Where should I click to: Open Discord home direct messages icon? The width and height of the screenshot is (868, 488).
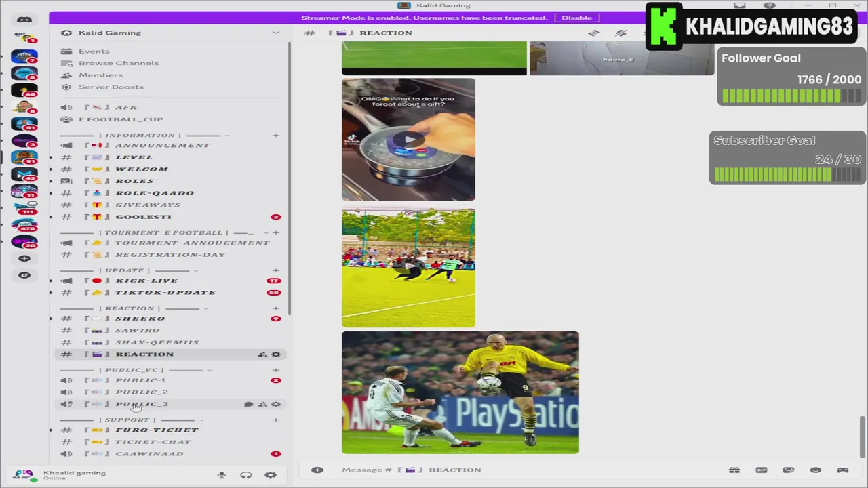click(24, 20)
